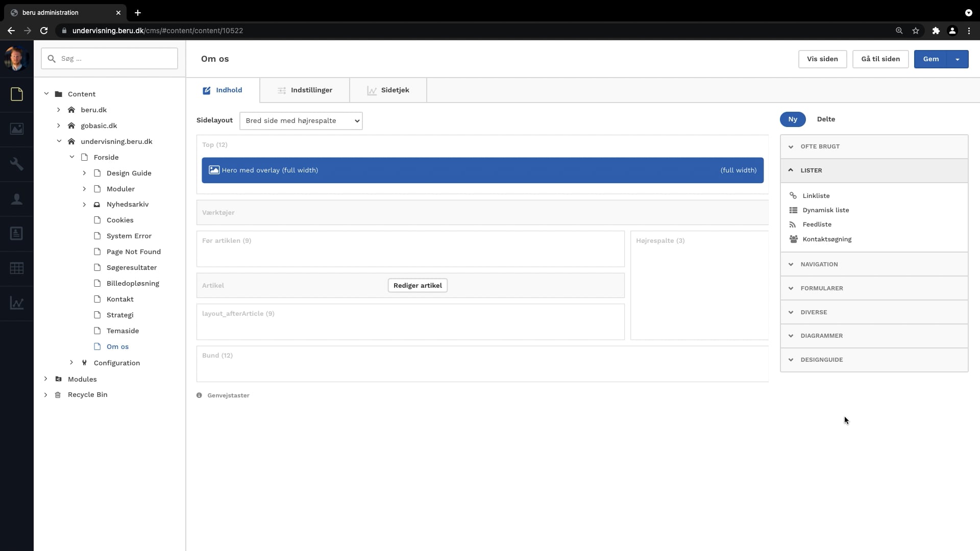Select the Indhold tab
The image size is (980, 551).
tap(229, 89)
